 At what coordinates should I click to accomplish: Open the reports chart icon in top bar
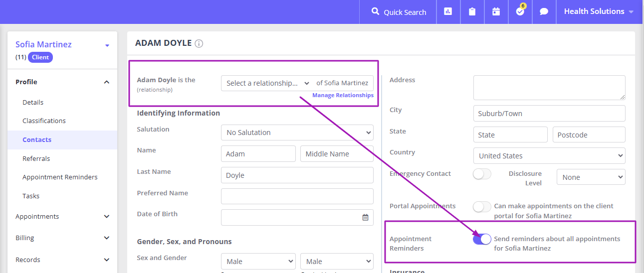(448, 11)
